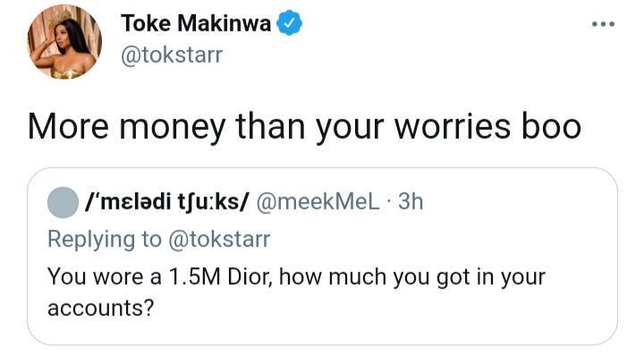Screen dimensions: 644x359
Task: Click the gray avatar in the quoted tweet
Action: tap(62, 202)
